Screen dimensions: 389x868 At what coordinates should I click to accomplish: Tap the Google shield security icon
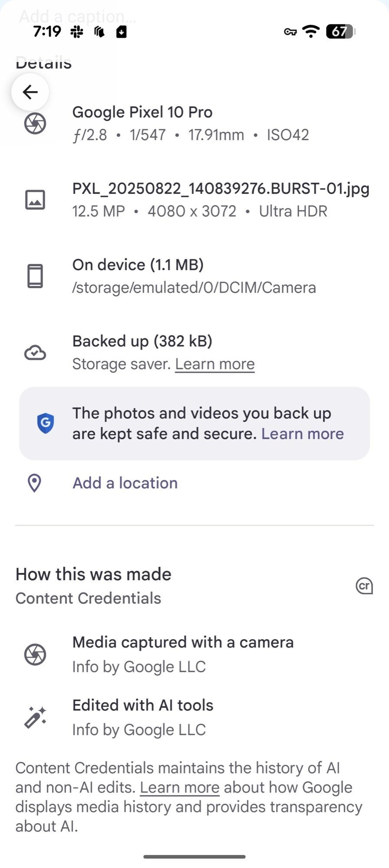[45, 423]
